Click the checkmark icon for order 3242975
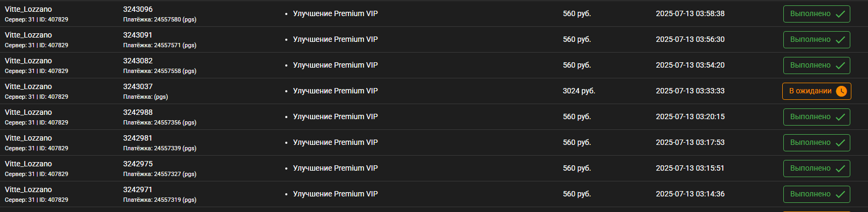The image size is (868, 212). click(840, 169)
